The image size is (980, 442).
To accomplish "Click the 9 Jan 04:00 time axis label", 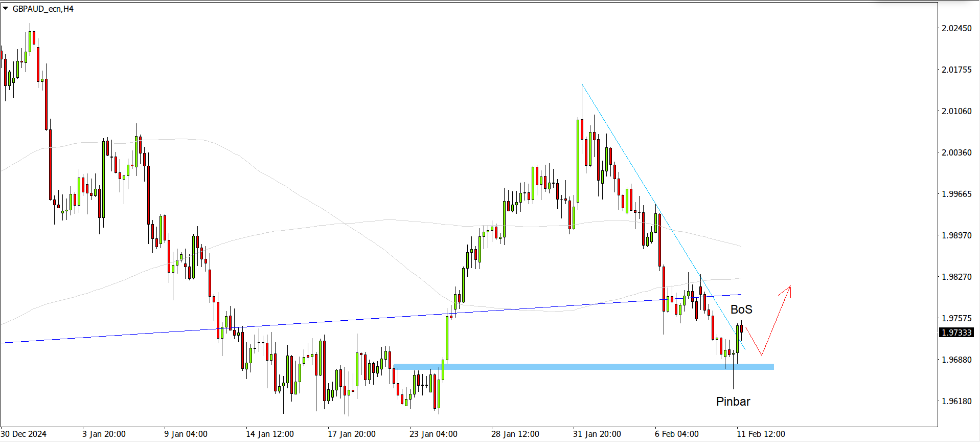I will coord(186,434).
